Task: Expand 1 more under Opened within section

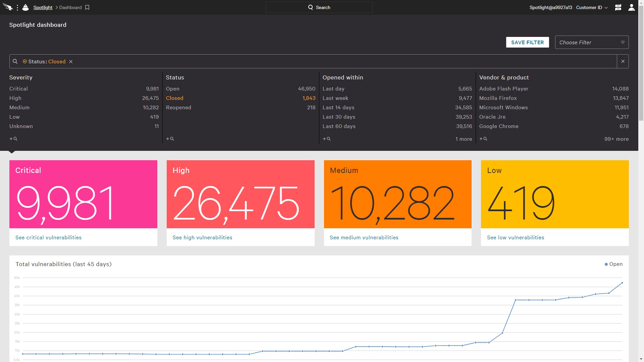Action: (x=464, y=139)
